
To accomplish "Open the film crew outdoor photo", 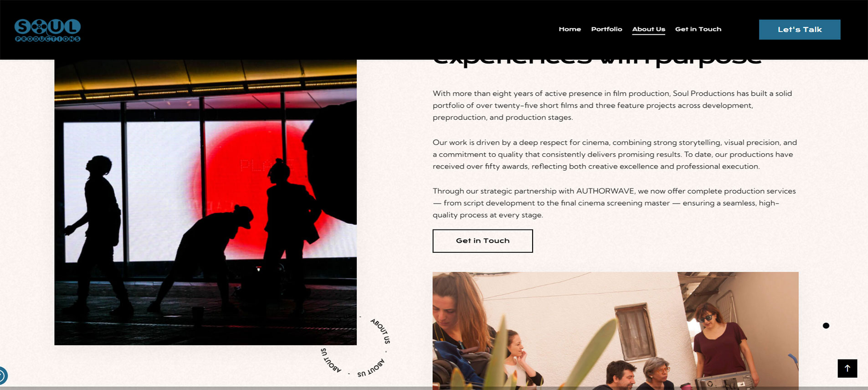I will 615,331.
